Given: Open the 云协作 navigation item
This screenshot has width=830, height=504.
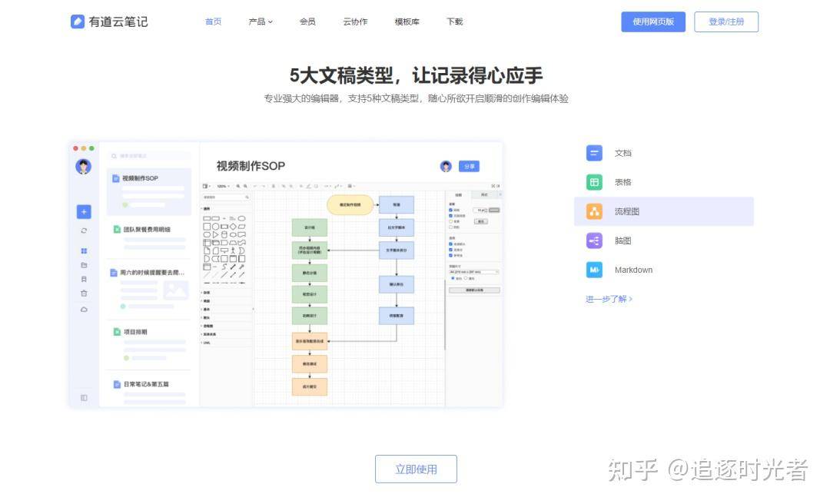Looking at the screenshot, I should (355, 22).
